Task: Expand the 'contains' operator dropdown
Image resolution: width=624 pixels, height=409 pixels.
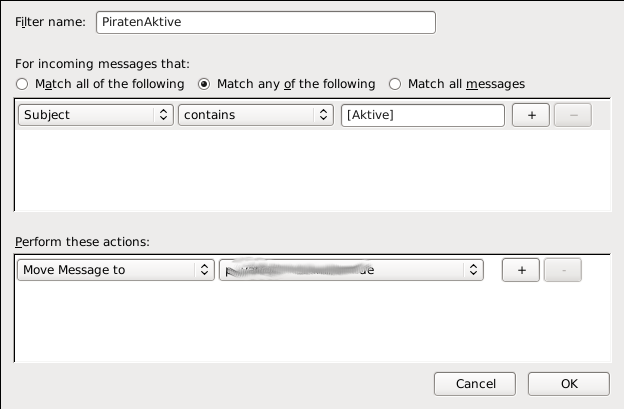Action: (255, 115)
